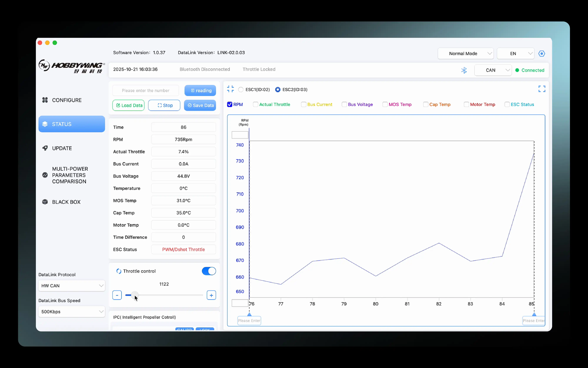
Task: Open the Normal Mode dropdown
Action: 466,54
